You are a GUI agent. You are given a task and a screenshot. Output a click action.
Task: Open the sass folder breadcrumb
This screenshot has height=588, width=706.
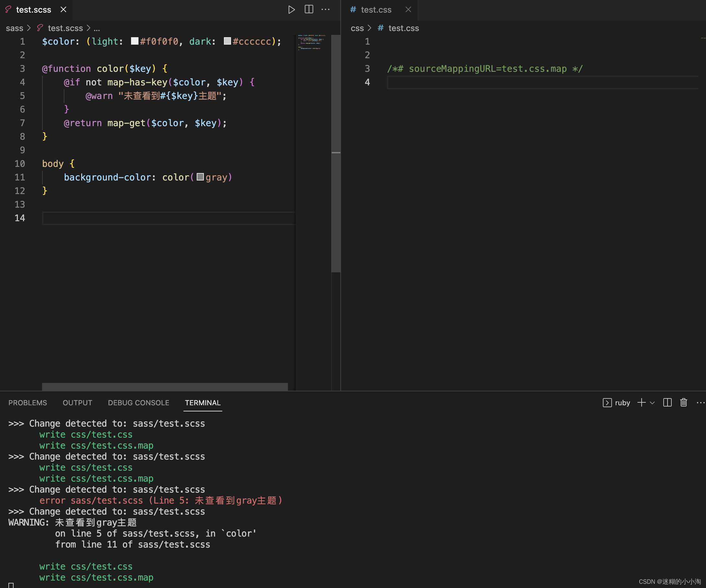click(15, 28)
